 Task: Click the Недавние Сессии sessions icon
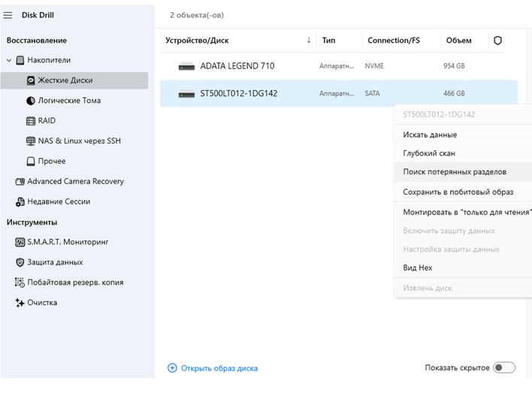(20, 202)
